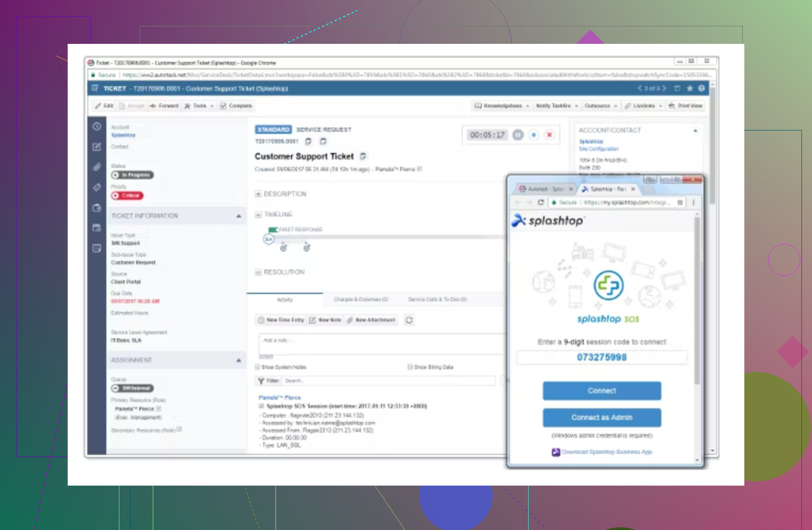812x530 pixels.
Task: Click the layout icon beside the star
Action: point(677,88)
